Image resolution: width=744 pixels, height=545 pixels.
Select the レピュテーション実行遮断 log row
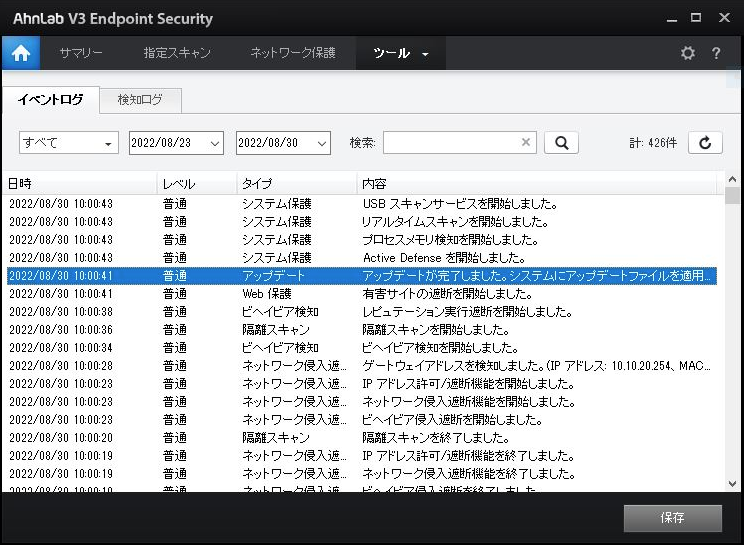click(362, 312)
